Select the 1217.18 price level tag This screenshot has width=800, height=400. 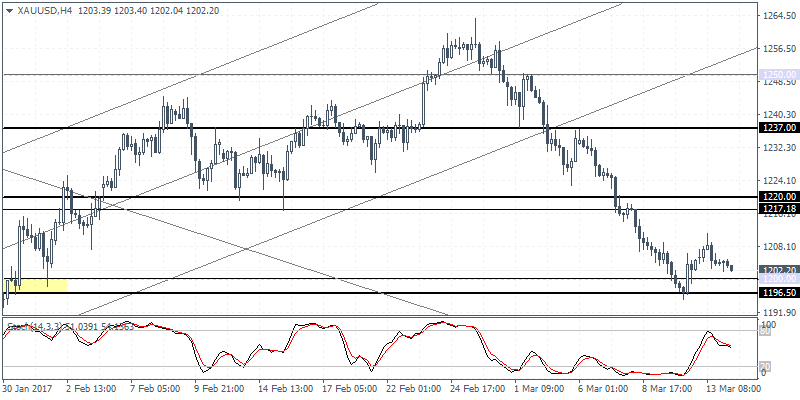click(x=776, y=209)
